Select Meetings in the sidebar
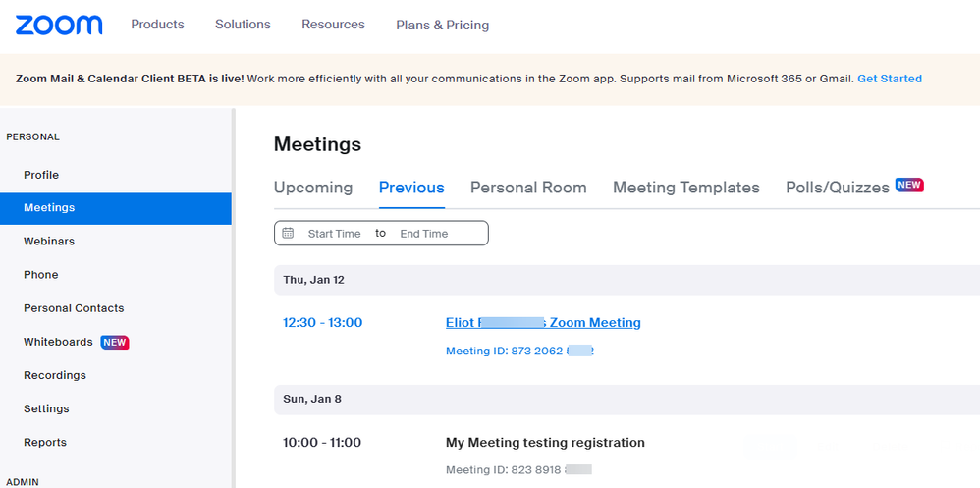980x488 pixels. pos(49,208)
